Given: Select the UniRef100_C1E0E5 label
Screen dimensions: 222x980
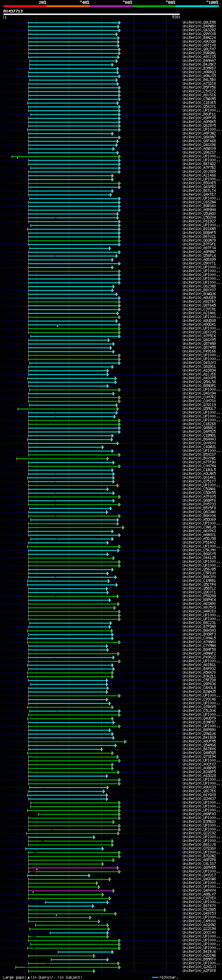Looking at the screenshot, I should (x=199, y=103).
